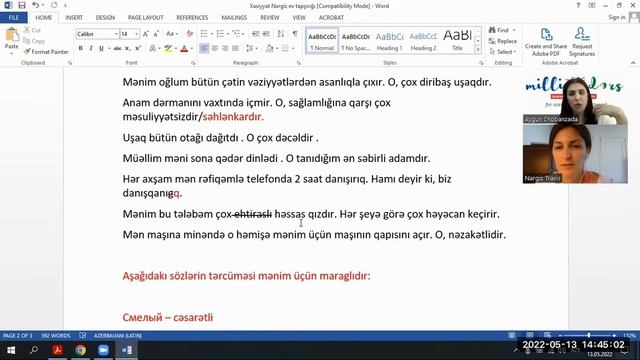Open Text Effects and Typography
Image resolution: width=640 pixels, height=360 pixels.
coord(153,49)
